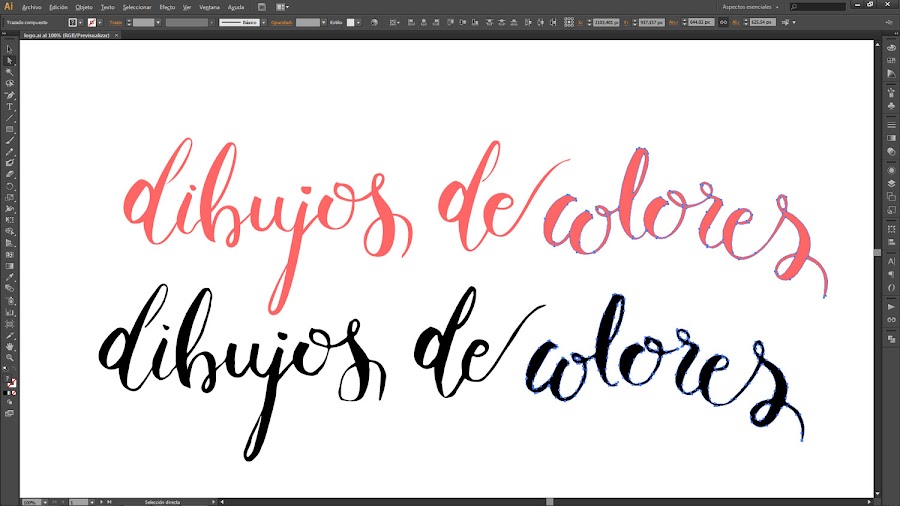Select the Pencil tool
The width and height of the screenshot is (900, 506).
pos(9,153)
